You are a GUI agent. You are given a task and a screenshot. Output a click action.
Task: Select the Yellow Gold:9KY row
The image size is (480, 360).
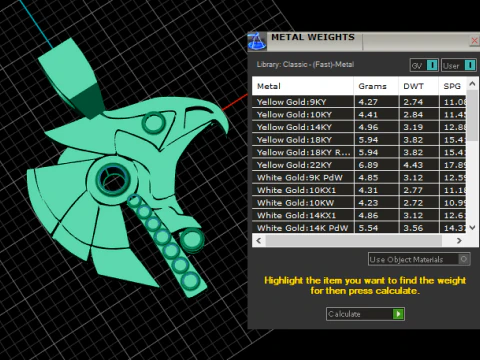[x=359, y=102]
